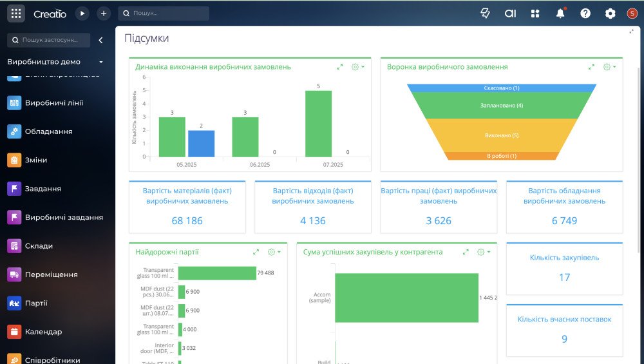Open the system settings gear icon
The width and height of the screenshot is (644, 364).
coord(611,14)
